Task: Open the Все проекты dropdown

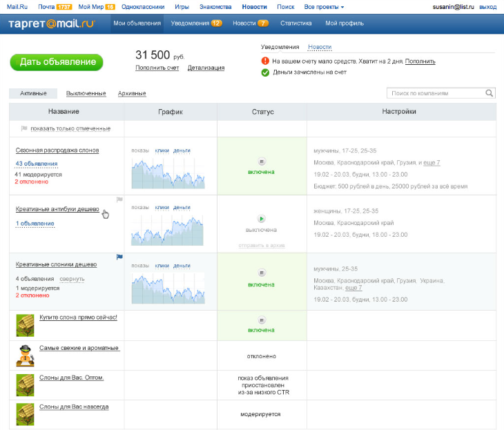Action: point(324,7)
